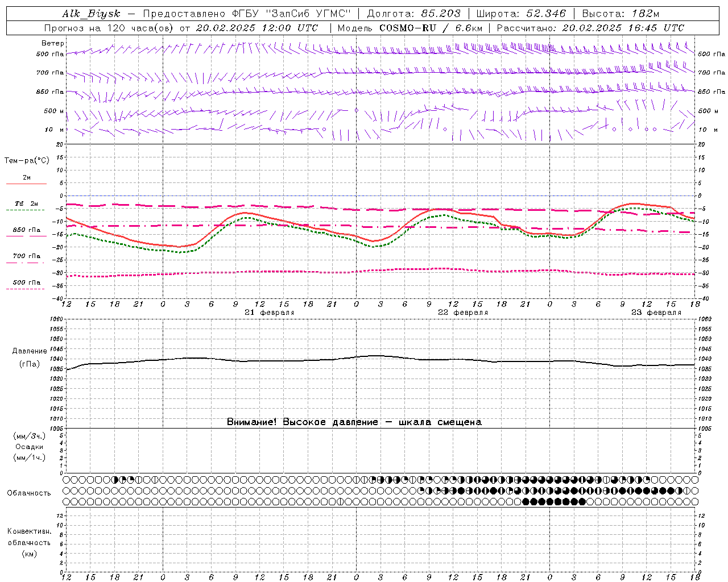The width and height of the screenshot is (728, 582).
Task: Click the Давление axis title
Action: click(x=30, y=351)
